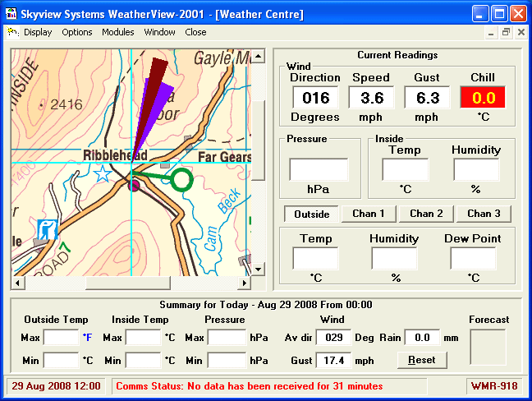Click the Current Readings heading

pos(397,55)
